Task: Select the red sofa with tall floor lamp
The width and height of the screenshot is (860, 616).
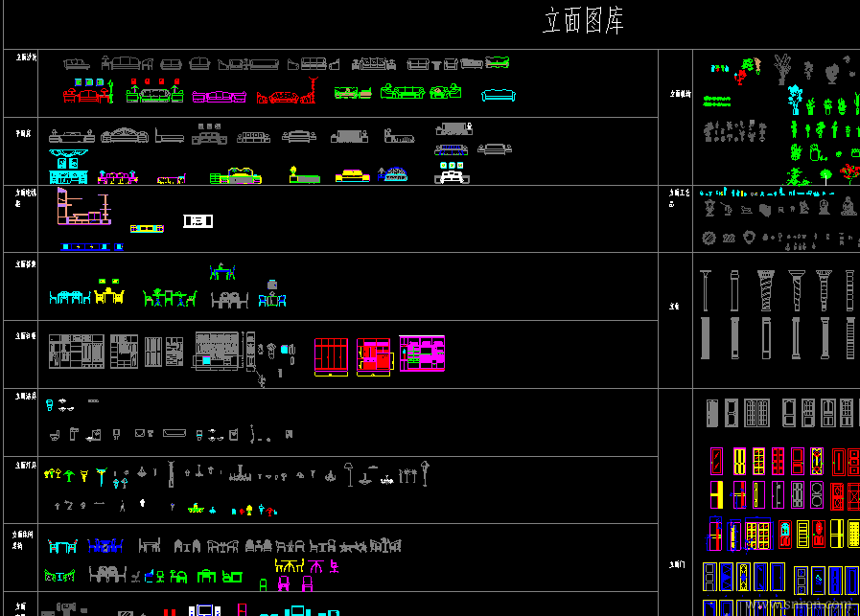Action: tap(287, 91)
